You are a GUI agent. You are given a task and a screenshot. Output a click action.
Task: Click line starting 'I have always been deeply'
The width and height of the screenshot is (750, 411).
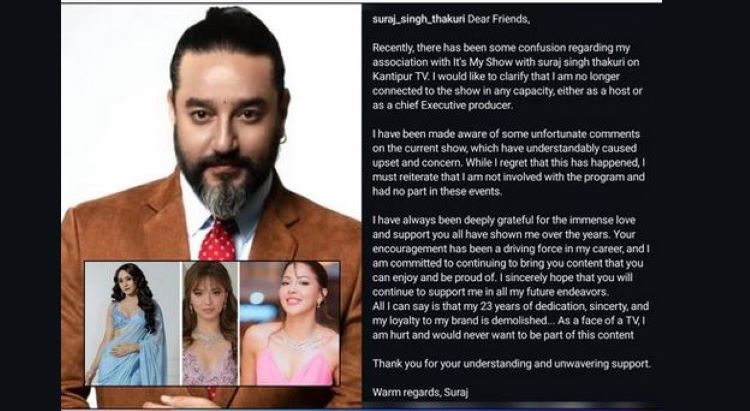(504, 220)
